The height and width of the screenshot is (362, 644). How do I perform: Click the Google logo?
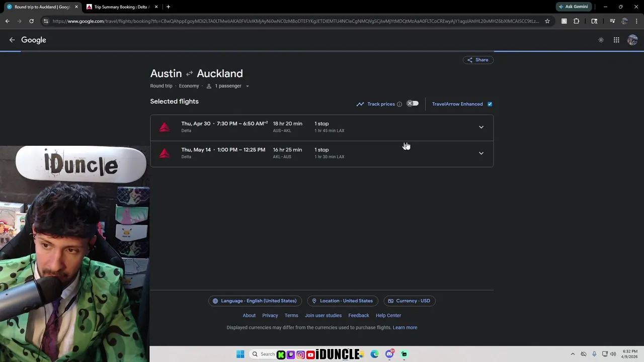pos(34,40)
